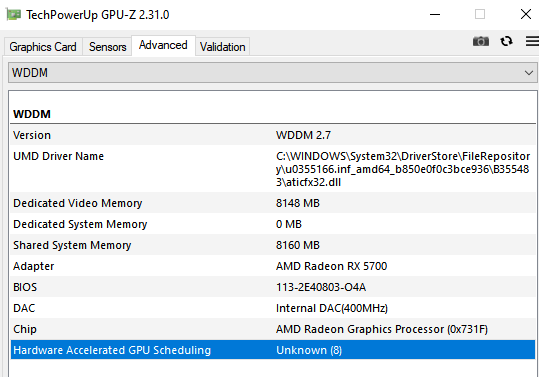This screenshot has height=377, width=539.
Task: Click the refresh icon
Action: [x=506, y=41]
